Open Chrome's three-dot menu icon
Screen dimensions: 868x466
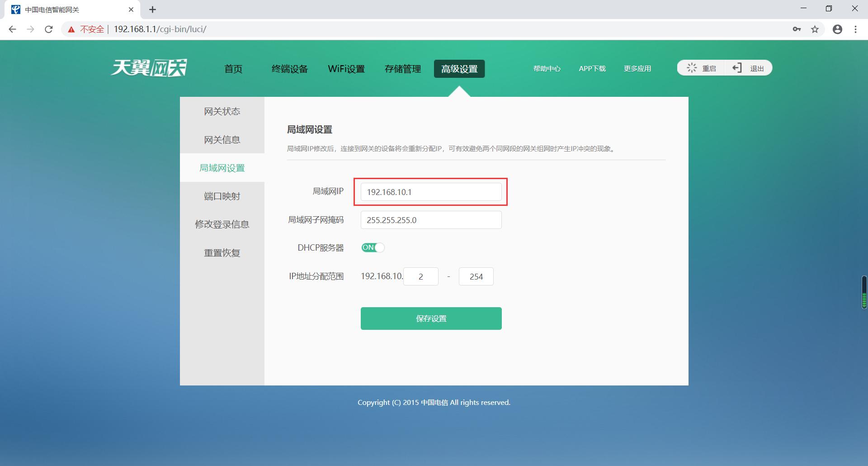pos(855,29)
